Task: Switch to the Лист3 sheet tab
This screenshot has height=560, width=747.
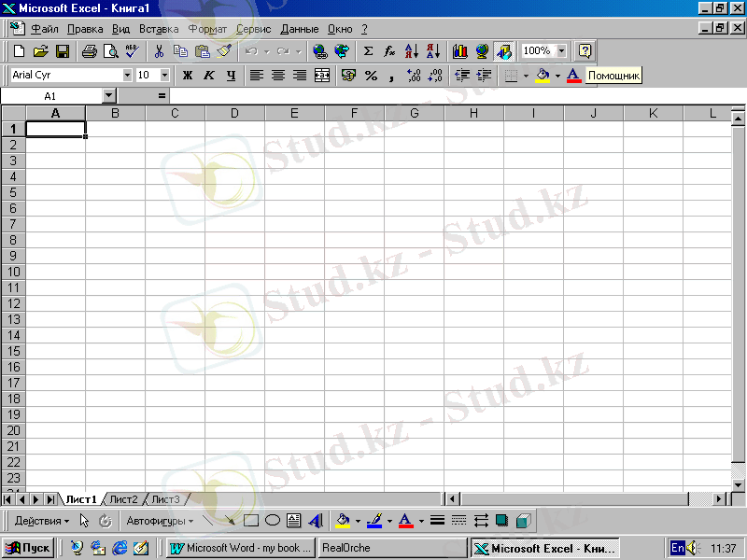Action: 165,499
